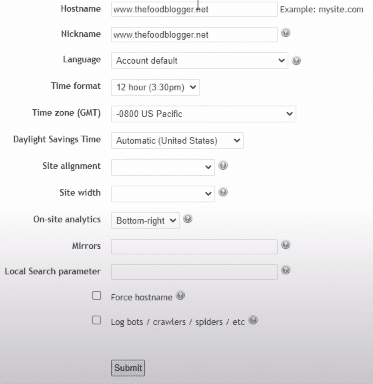The height and width of the screenshot is (384, 373).
Task: Enable Log bots / crawlers / spiders checkbox
Action: (96, 320)
